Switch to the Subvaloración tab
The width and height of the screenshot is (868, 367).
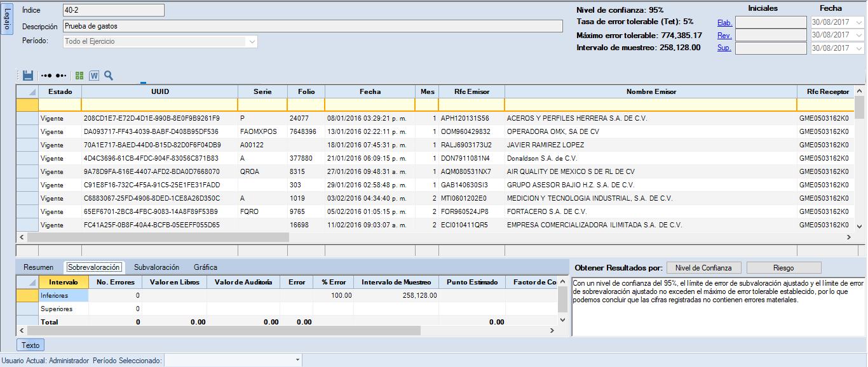156,267
